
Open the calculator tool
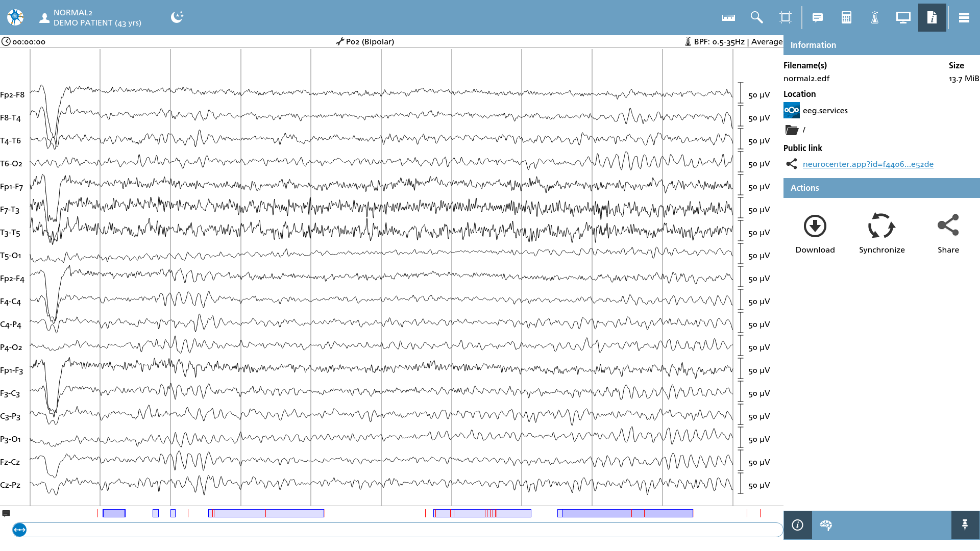846,18
